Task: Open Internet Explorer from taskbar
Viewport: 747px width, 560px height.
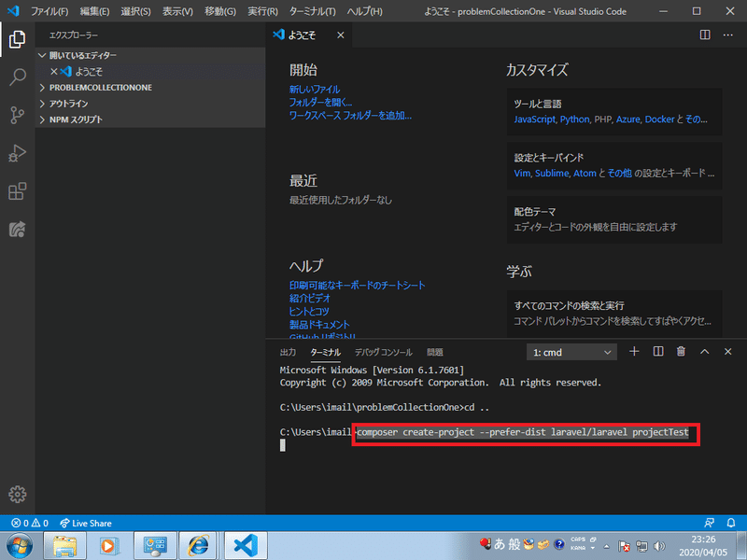Action: [x=198, y=546]
